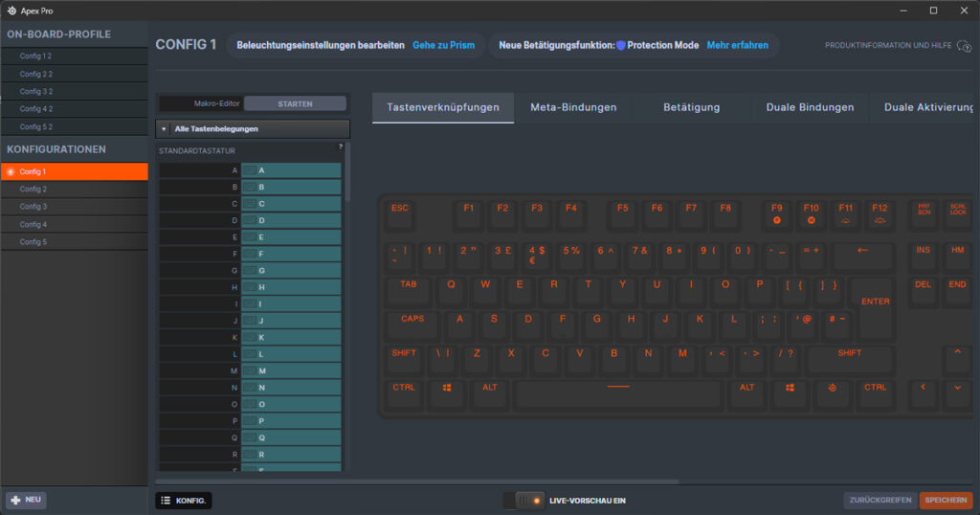Select the F9 record key
This screenshot has width=980, height=515.
coord(777,214)
